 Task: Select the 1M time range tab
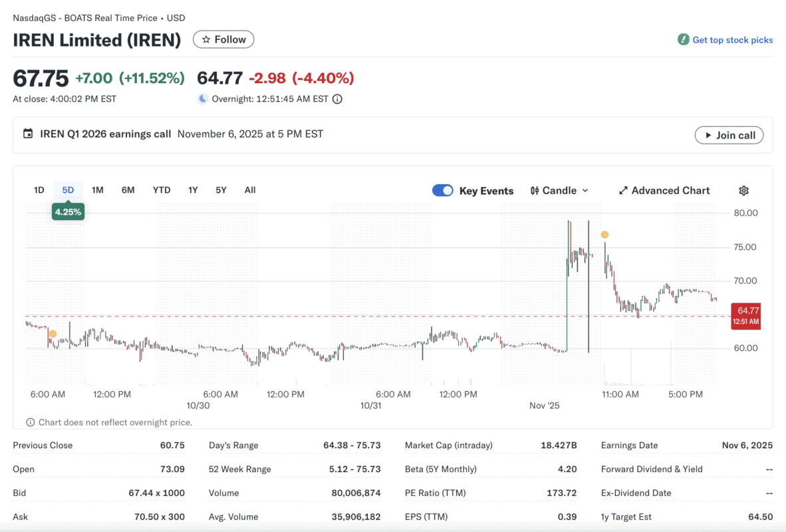[98, 190]
